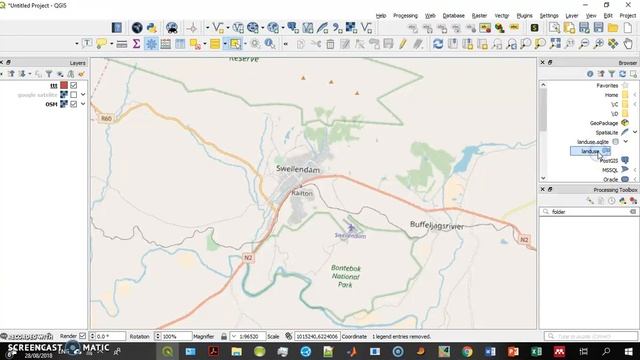Open the Vector menu
The width and height of the screenshot is (640, 360).
point(502,16)
